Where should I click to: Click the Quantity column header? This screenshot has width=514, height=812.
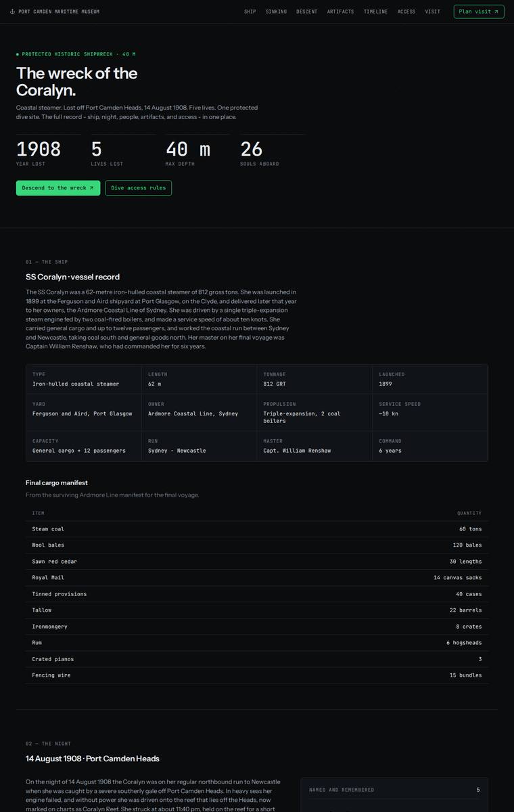469,513
